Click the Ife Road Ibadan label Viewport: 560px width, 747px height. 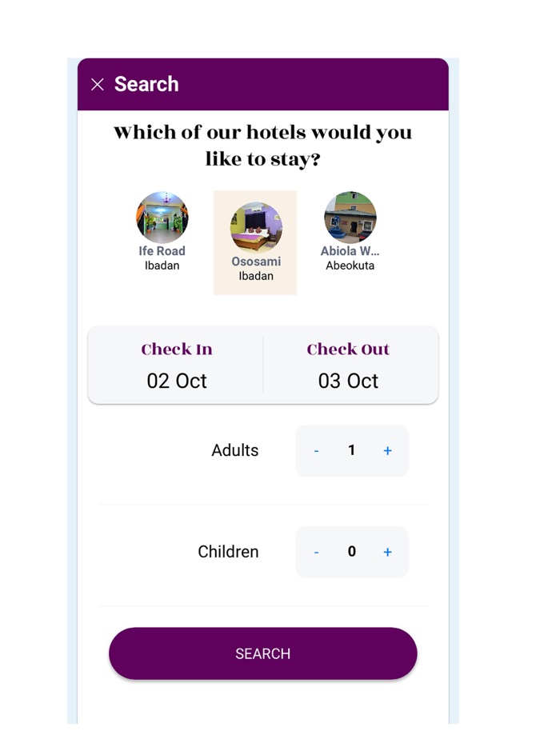pyautogui.click(x=162, y=258)
